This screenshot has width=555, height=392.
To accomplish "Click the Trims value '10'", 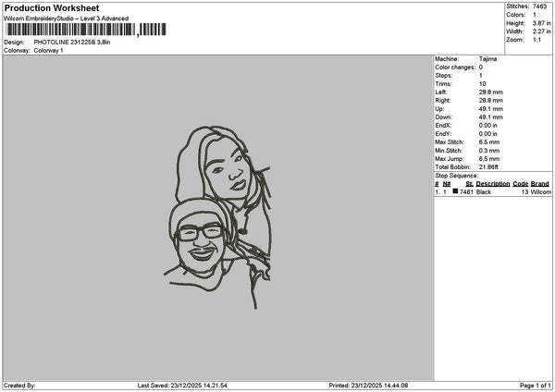I will (x=483, y=84).
